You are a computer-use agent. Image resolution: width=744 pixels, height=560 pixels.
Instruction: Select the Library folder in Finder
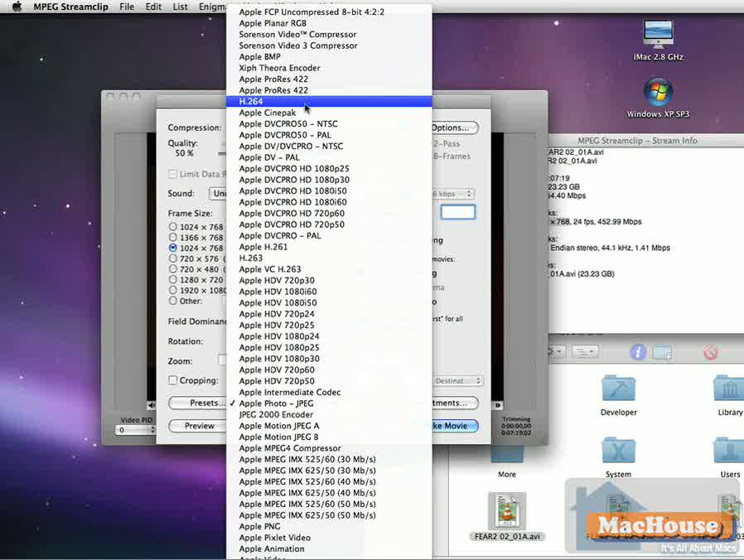coord(730,389)
